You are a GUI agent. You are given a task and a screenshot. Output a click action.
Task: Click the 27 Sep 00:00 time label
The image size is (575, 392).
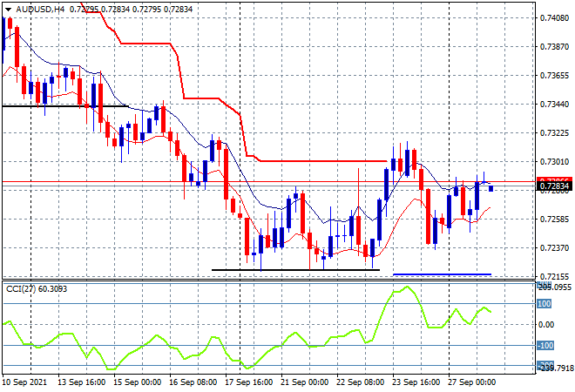point(471,382)
